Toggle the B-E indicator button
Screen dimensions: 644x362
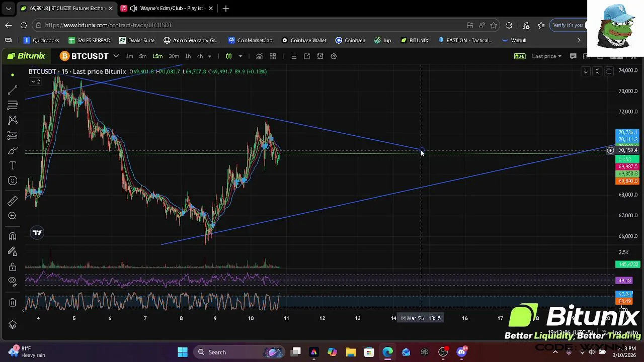click(520, 56)
